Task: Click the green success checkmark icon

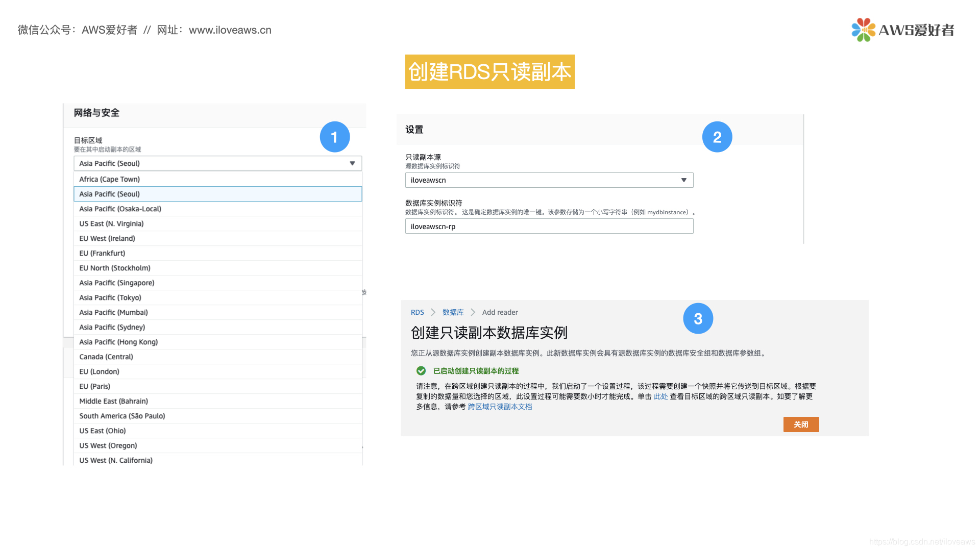Action: pyautogui.click(x=421, y=371)
